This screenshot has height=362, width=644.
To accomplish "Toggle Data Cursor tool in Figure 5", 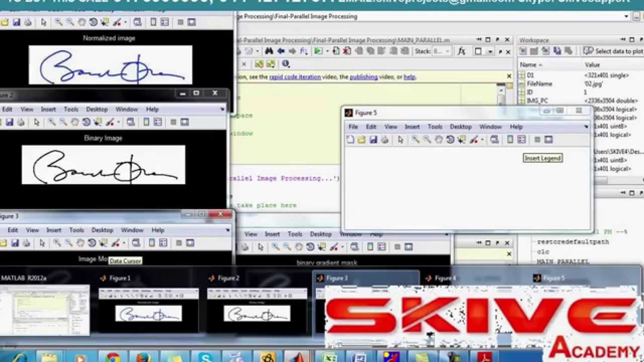I will (462, 140).
